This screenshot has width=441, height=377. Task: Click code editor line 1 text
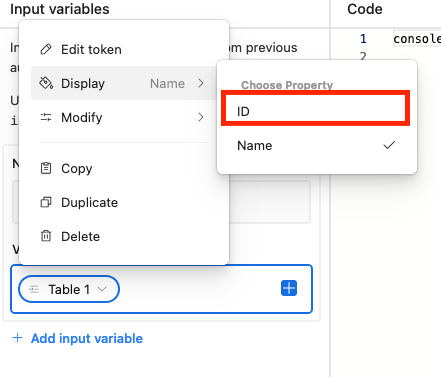click(x=417, y=39)
